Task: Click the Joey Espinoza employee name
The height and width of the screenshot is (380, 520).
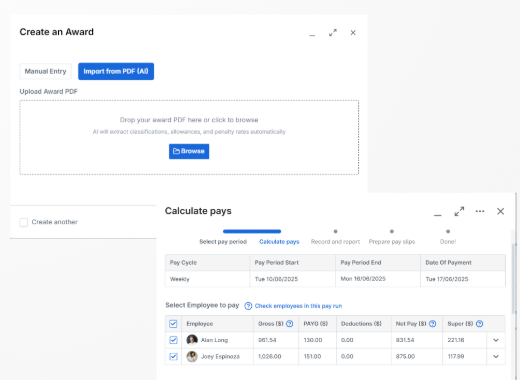Action: [220, 357]
